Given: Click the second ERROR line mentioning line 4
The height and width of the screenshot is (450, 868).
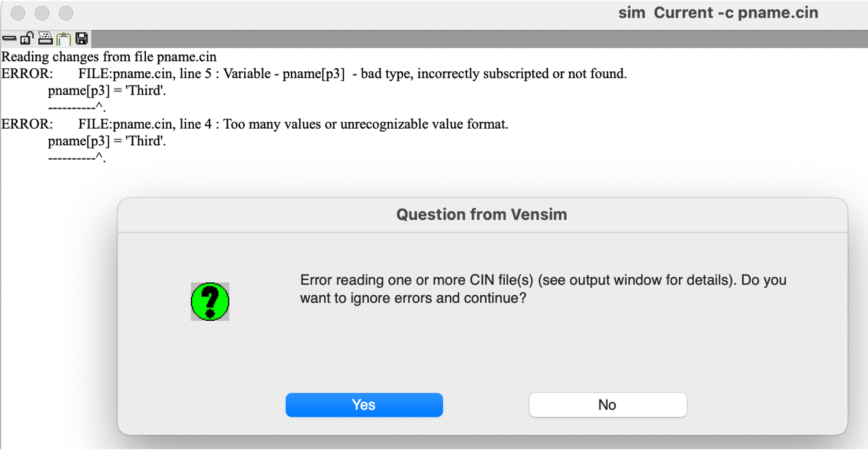Looking at the screenshot, I should click(255, 124).
